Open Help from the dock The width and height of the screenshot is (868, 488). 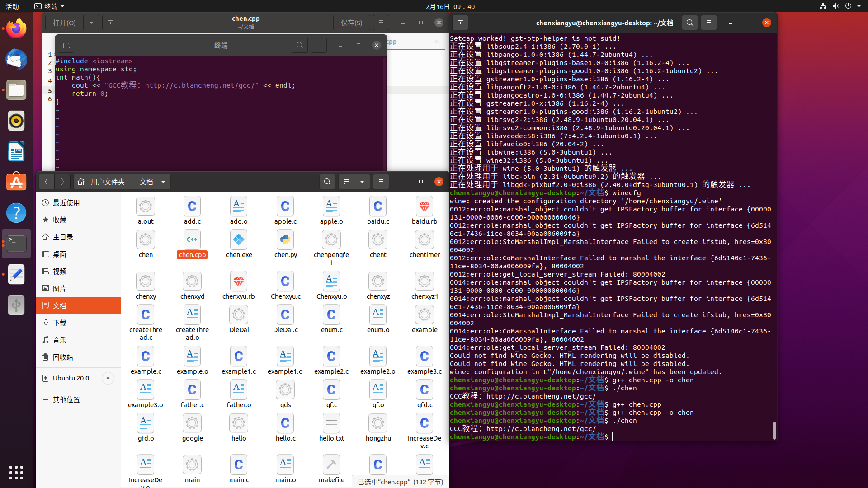click(16, 213)
